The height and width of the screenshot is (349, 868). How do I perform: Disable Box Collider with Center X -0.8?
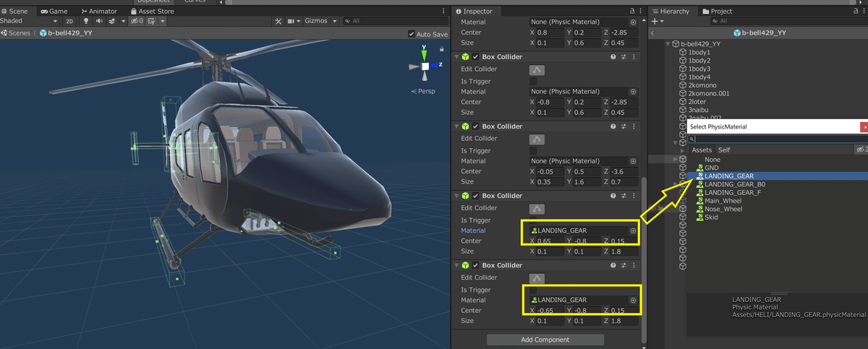[476, 56]
